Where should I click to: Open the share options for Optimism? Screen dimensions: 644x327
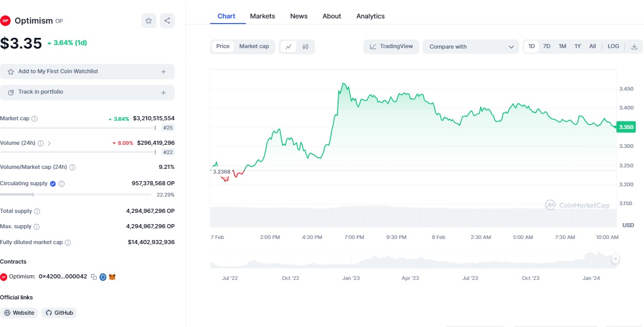pos(167,21)
